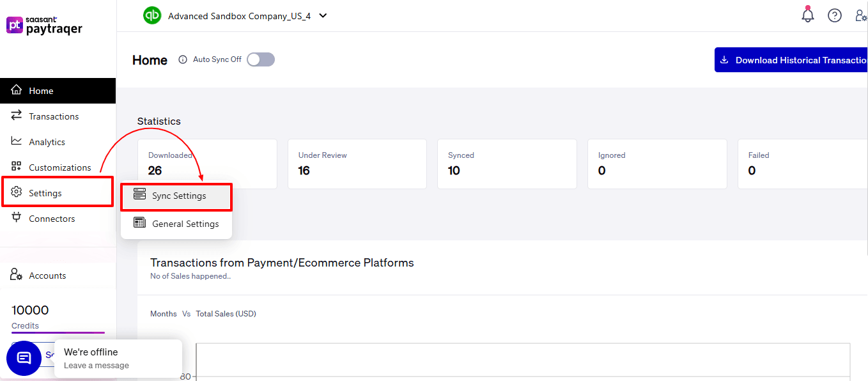Click the QuickBooks logo next to company name
The image size is (868, 381).
tap(152, 15)
